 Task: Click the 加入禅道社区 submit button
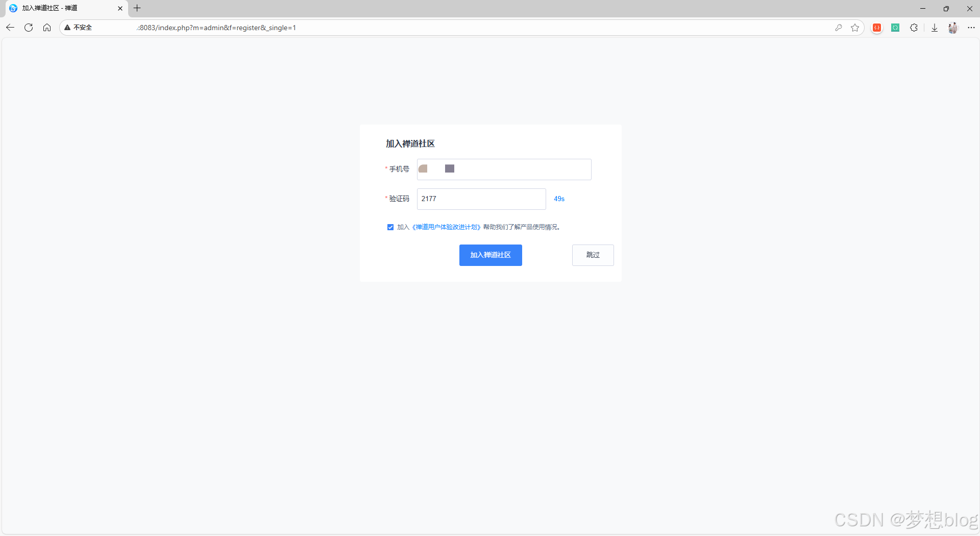[x=491, y=255]
